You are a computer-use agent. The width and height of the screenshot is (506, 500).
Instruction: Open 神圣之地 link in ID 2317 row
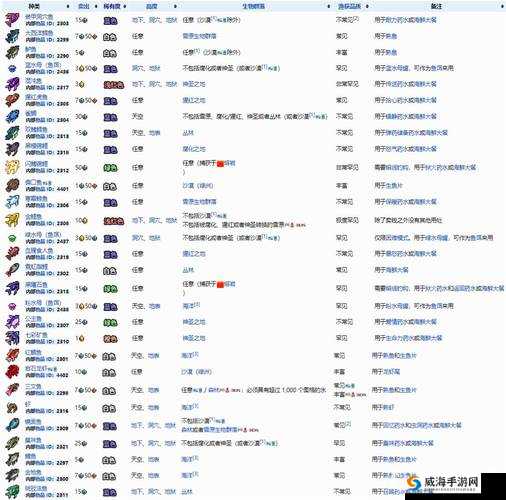click(x=194, y=84)
